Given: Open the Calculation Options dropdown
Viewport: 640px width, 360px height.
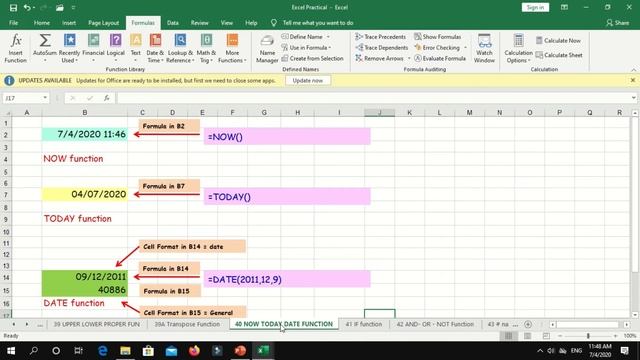Looking at the screenshot, I should (x=518, y=48).
